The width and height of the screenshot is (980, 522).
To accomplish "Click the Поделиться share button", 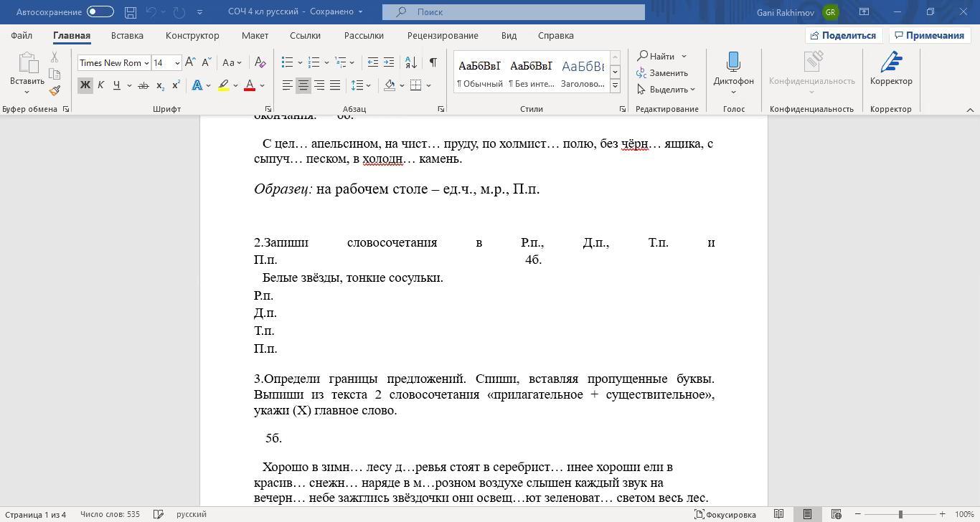I will click(x=844, y=35).
